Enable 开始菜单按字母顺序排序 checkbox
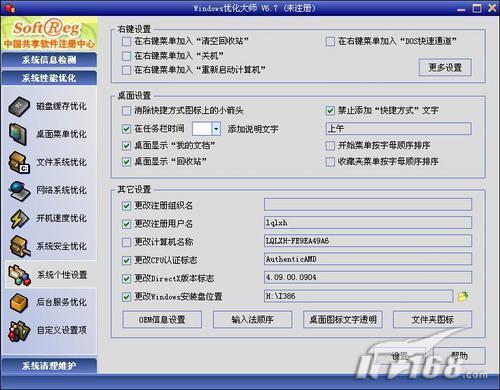Image resolution: width=500 pixels, height=390 pixels. [x=330, y=146]
